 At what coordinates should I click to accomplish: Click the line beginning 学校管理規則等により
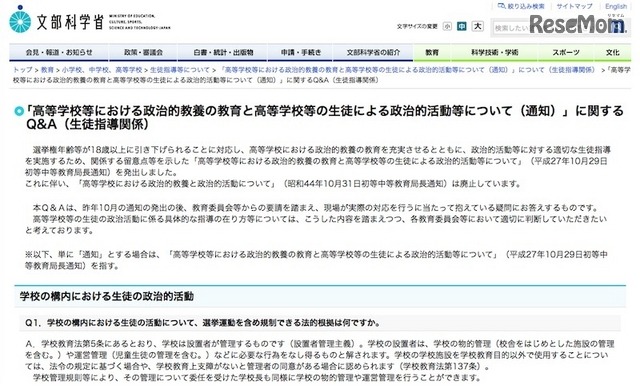tap(257, 378)
